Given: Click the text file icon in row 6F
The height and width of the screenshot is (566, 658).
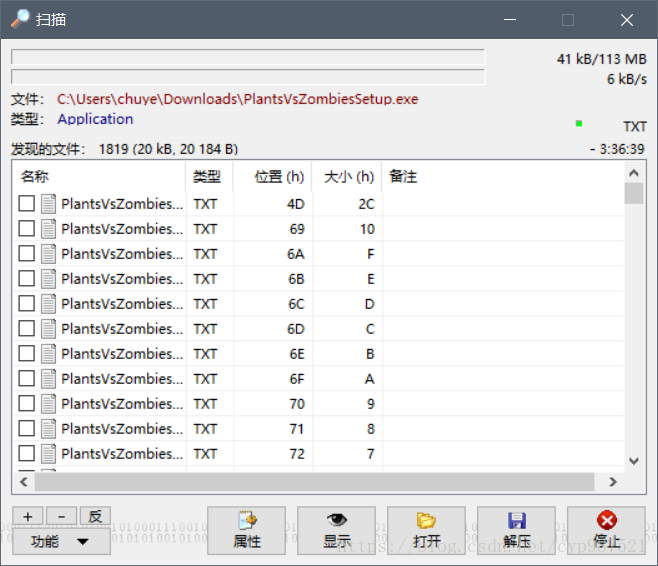Looking at the screenshot, I should tap(48, 378).
